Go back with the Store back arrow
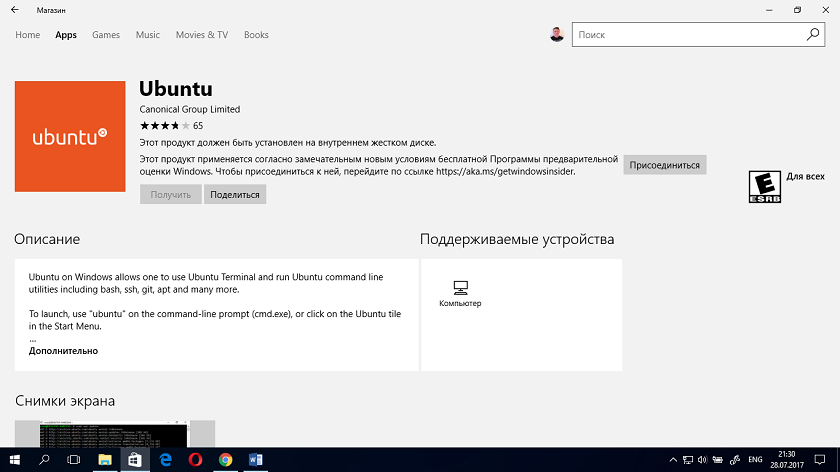Viewport: 840px width, 472px height. [x=14, y=10]
